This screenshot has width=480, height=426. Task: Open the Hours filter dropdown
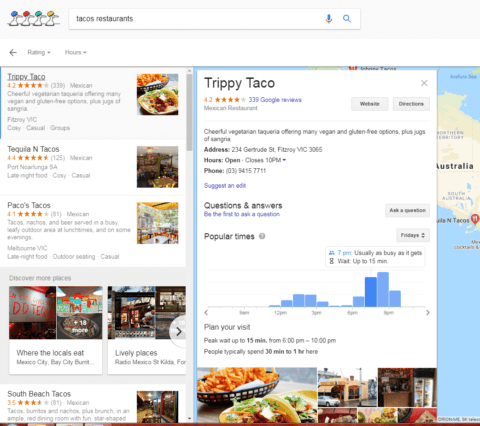76,52
